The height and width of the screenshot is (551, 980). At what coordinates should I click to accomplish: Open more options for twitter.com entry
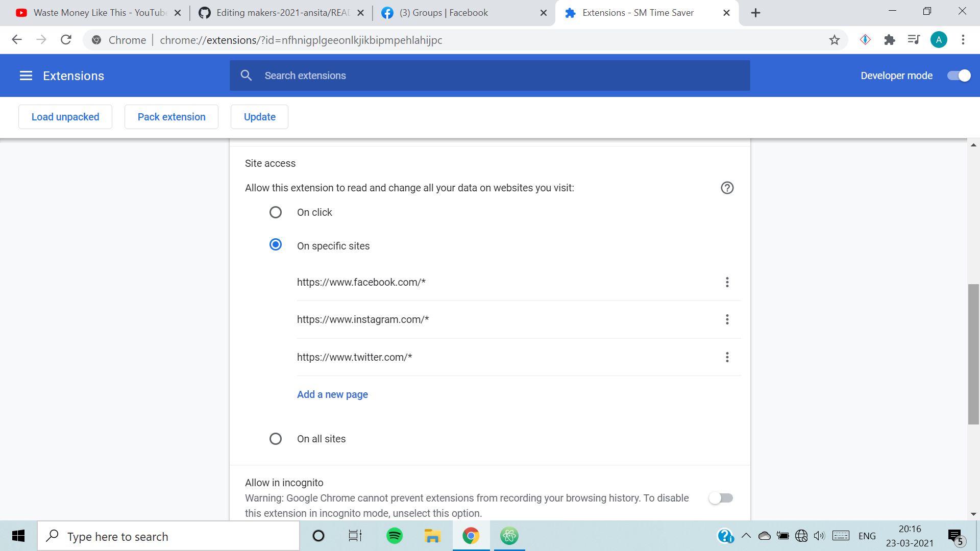tap(727, 357)
